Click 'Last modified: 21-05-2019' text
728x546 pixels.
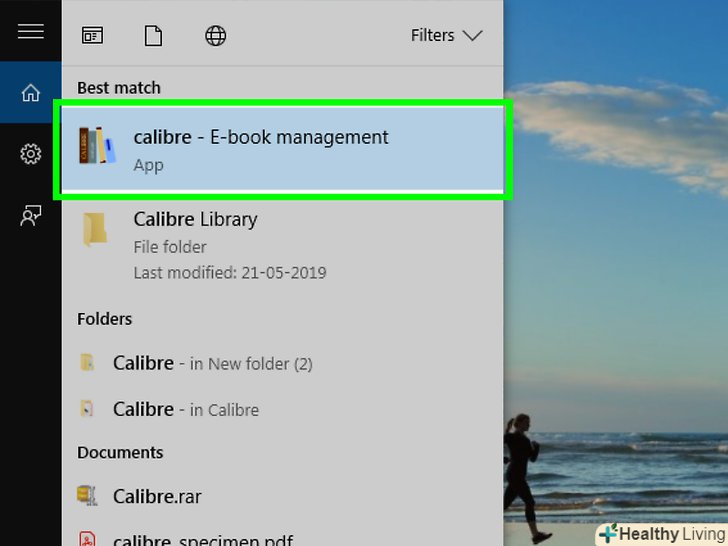pos(230,273)
